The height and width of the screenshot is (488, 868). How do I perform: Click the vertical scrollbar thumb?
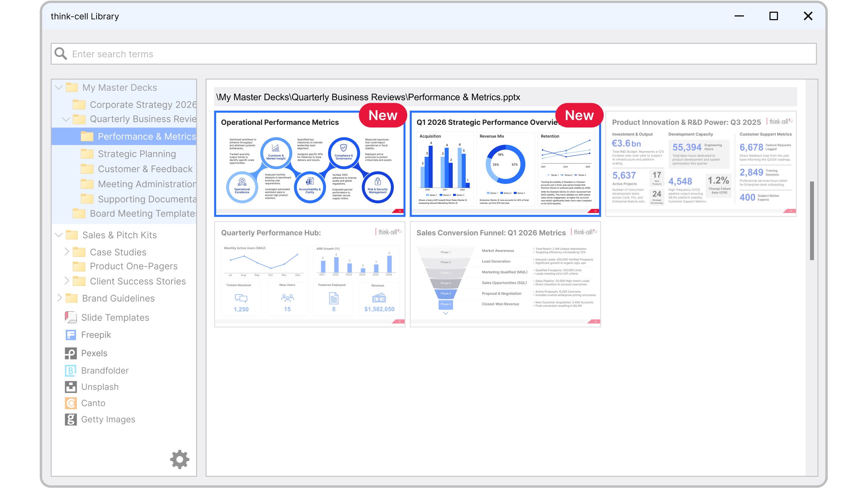(812, 221)
